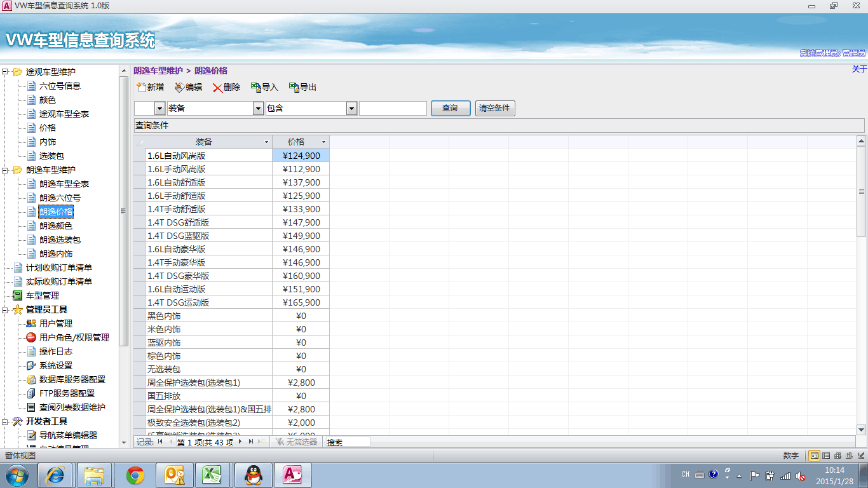Open 操作日志 document icon
Image resolution: width=868 pixels, height=488 pixels.
tap(31, 351)
